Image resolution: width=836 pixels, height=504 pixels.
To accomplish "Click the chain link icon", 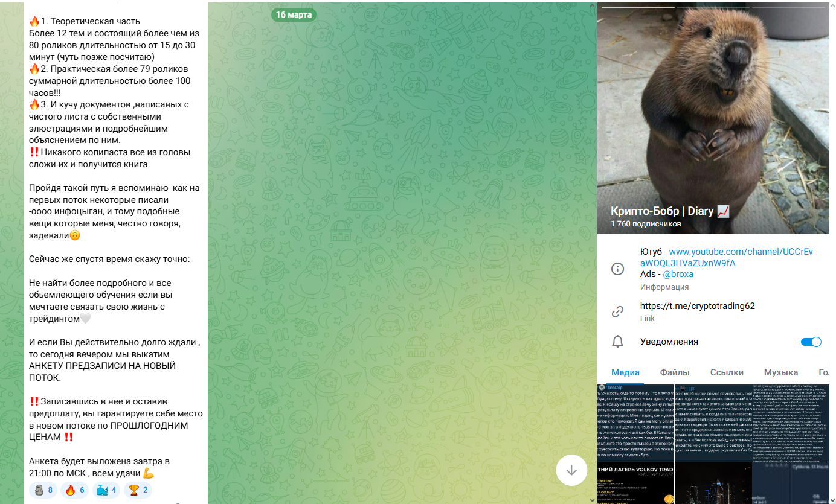I will 617,312.
